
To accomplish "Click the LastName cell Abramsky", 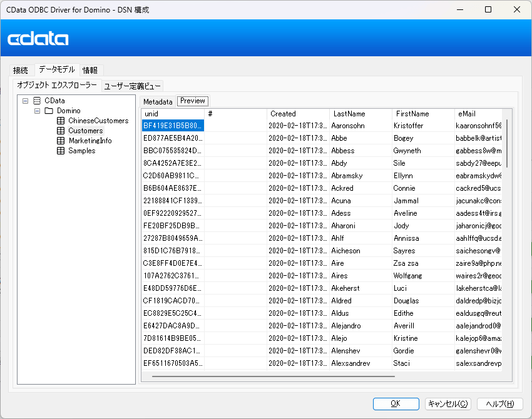I will (361, 176).
